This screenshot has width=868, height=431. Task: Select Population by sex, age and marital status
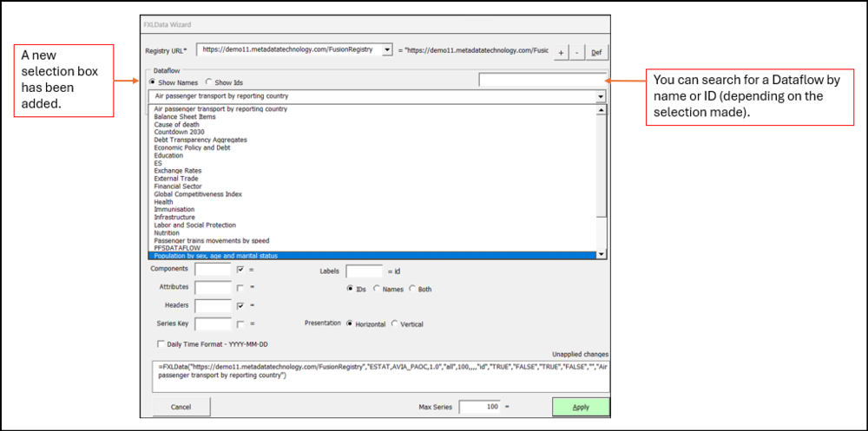pyautogui.click(x=216, y=255)
